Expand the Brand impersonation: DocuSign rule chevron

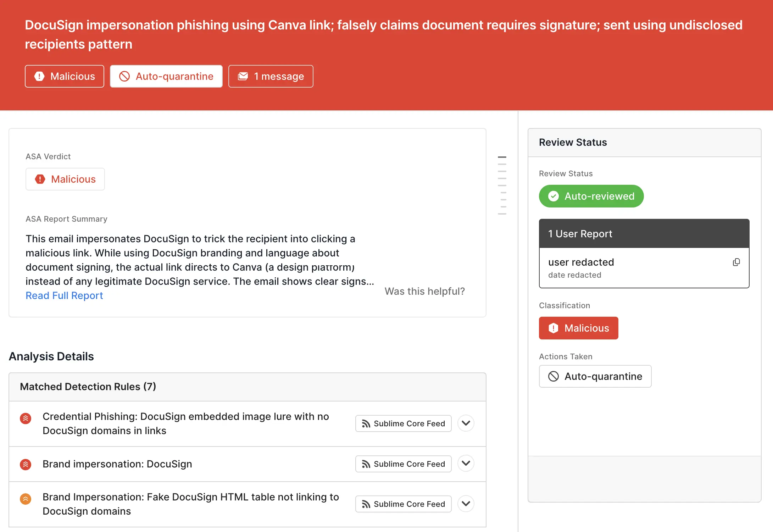tap(466, 464)
